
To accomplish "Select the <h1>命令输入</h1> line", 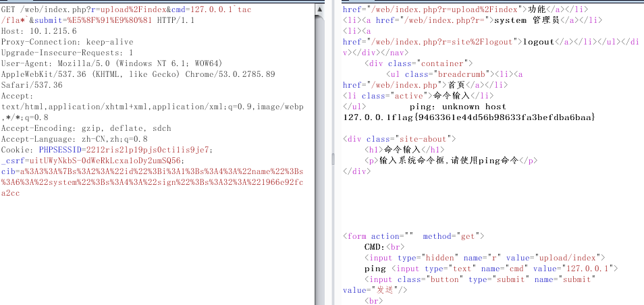I will point(404,150).
